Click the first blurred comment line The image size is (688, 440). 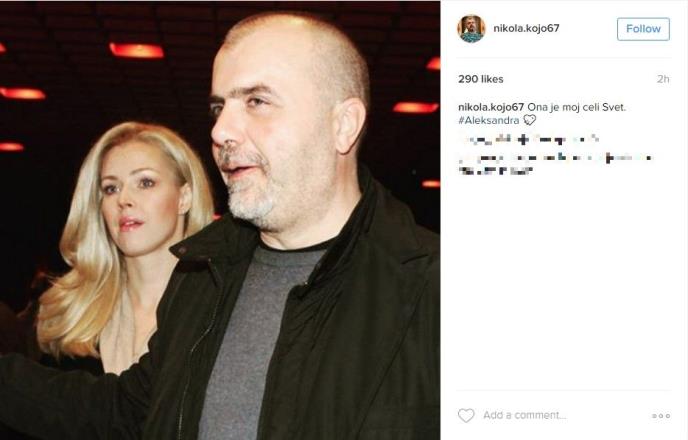click(x=529, y=140)
